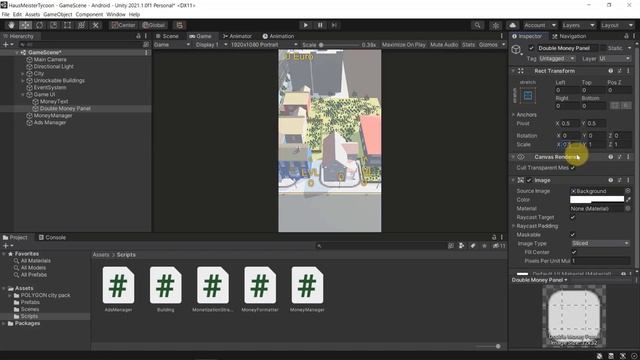Screen dimensions: 640x360
Task: Open the File menu
Action: 5,14
